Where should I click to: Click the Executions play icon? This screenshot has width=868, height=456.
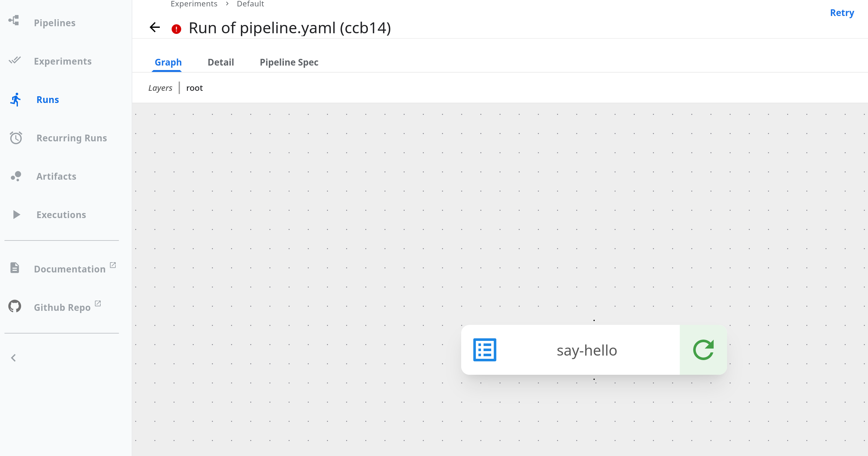coord(16,215)
